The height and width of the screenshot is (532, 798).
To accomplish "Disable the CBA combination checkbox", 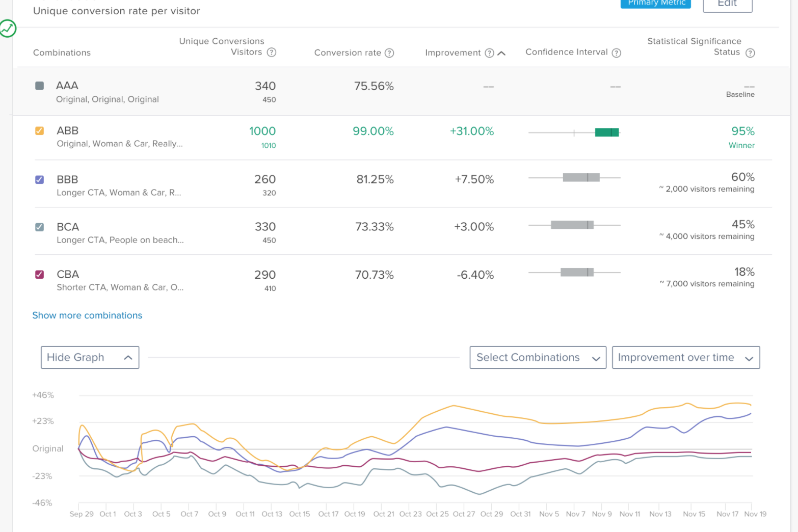I will (x=39, y=275).
